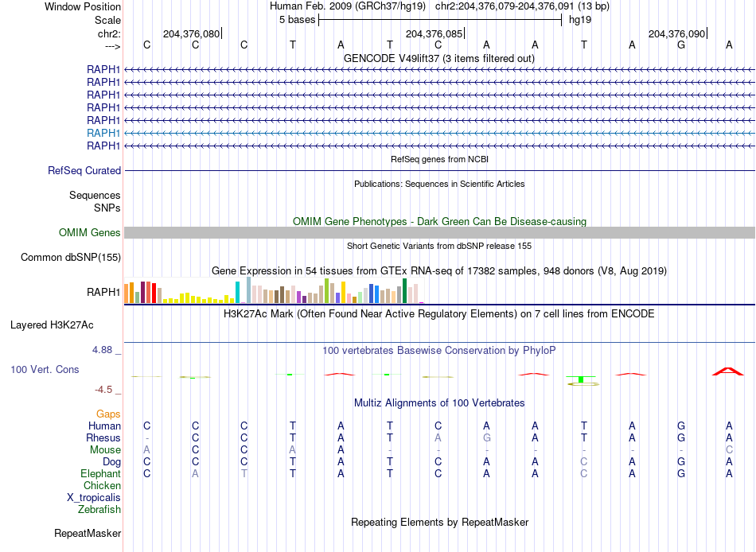
Task: Click the gray OMIM Genes item bar
Action: coord(439,232)
